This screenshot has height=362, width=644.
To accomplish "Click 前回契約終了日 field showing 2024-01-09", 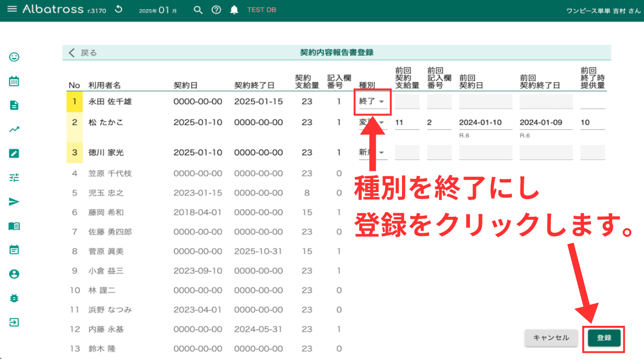I will pos(546,122).
